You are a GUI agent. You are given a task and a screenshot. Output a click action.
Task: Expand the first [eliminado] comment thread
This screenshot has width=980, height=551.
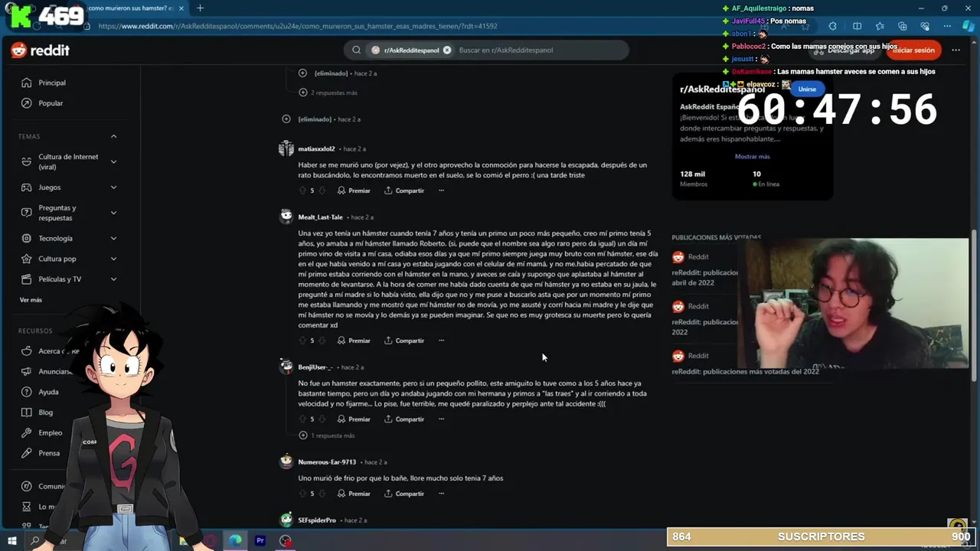[302, 73]
